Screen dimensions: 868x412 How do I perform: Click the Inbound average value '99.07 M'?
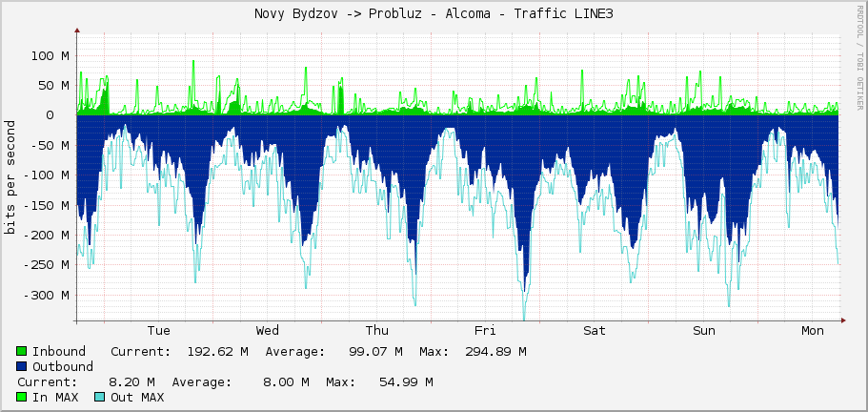pyautogui.click(x=376, y=351)
